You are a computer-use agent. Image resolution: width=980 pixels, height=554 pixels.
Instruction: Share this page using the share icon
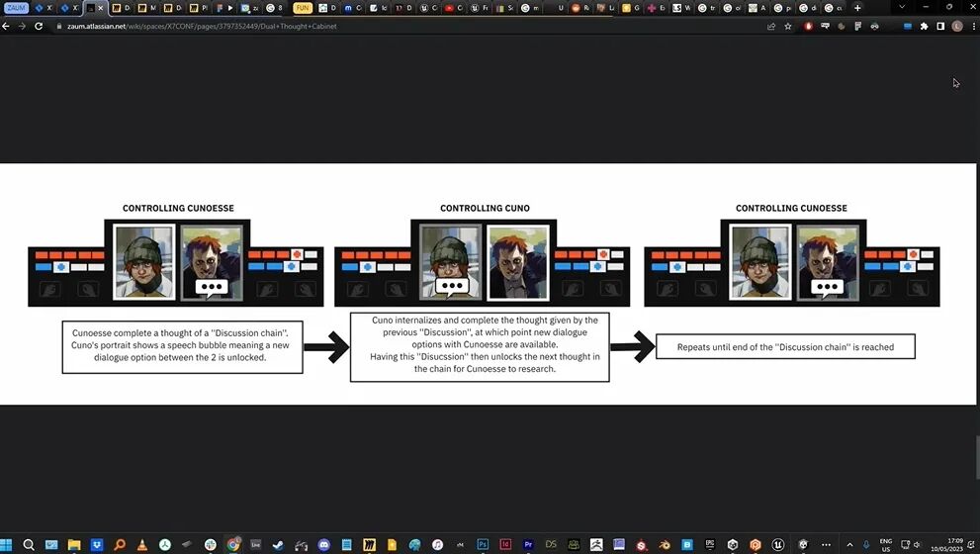tap(771, 27)
